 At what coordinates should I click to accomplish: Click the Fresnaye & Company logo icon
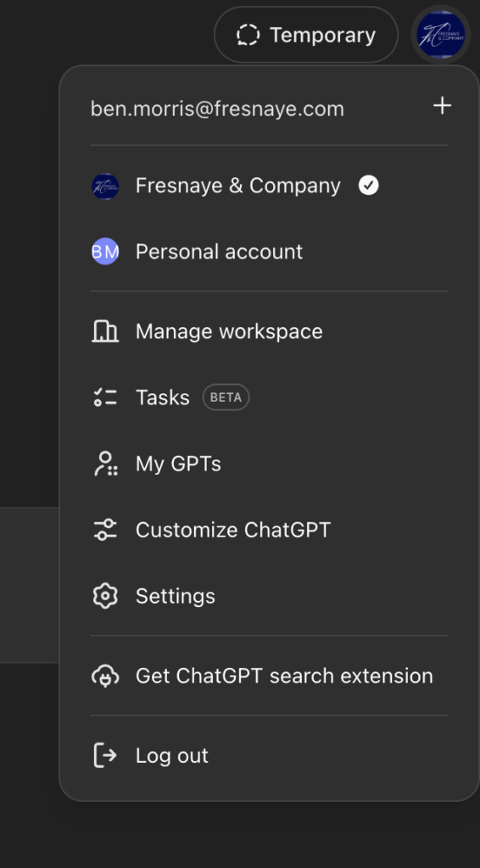tap(105, 186)
